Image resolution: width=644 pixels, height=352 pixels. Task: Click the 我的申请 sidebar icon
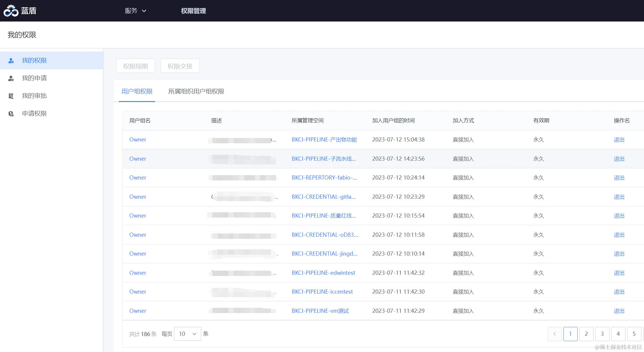(11, 78)
